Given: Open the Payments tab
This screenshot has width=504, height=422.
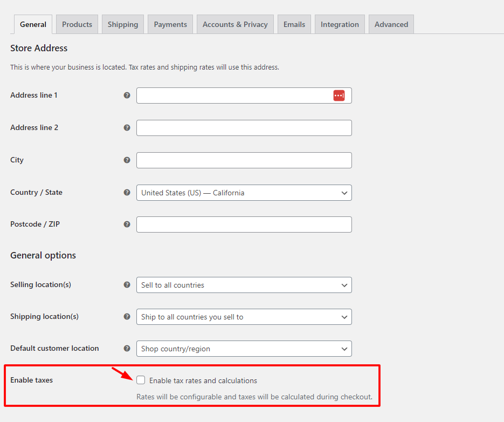Looking at the screenshot, I should 170,24.
